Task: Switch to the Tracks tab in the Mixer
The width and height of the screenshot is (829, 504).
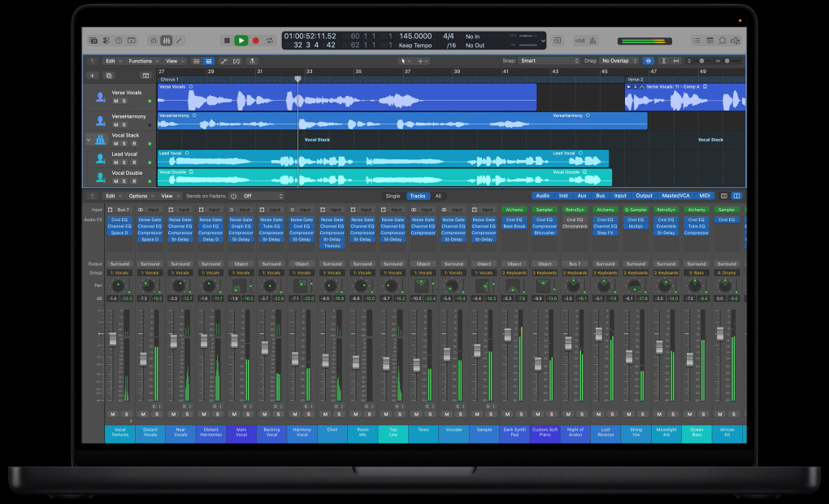Action: click(418, 196)
